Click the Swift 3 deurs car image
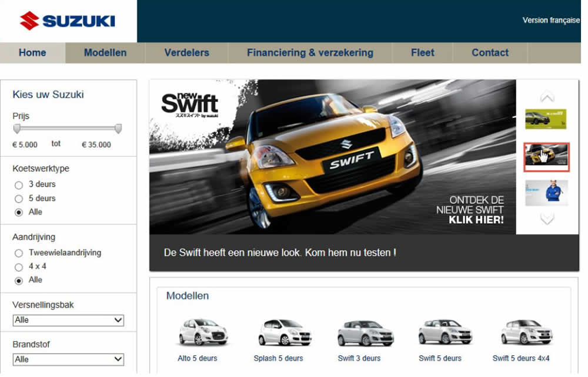The image size is (588, 377). (x=359, y=332)
